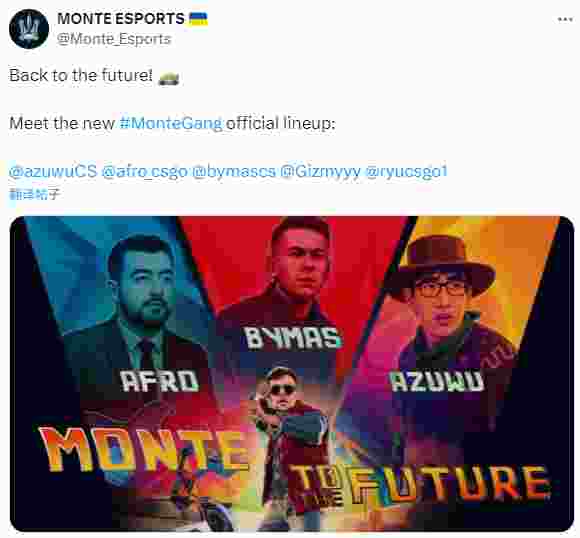Click the MONTE ESPORTS display name

pos(121,19)
